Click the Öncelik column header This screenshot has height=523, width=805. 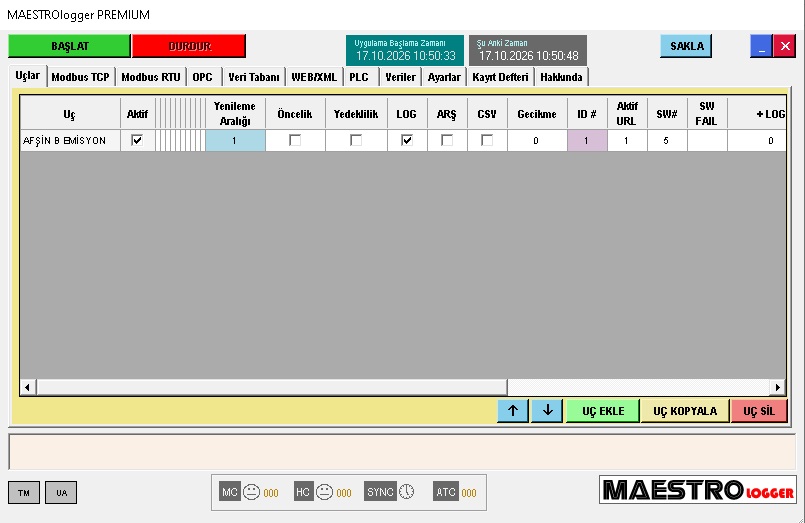tap(295, 113)
